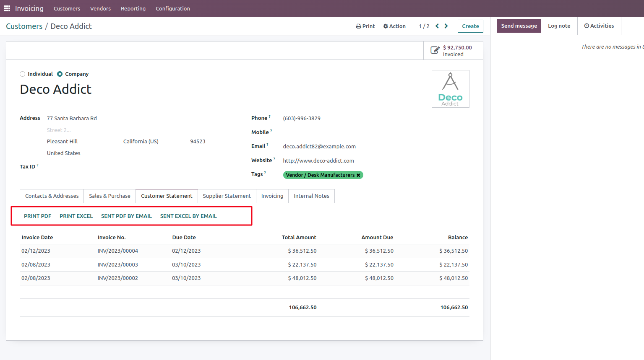Open the apps grid menu icon

7,8
